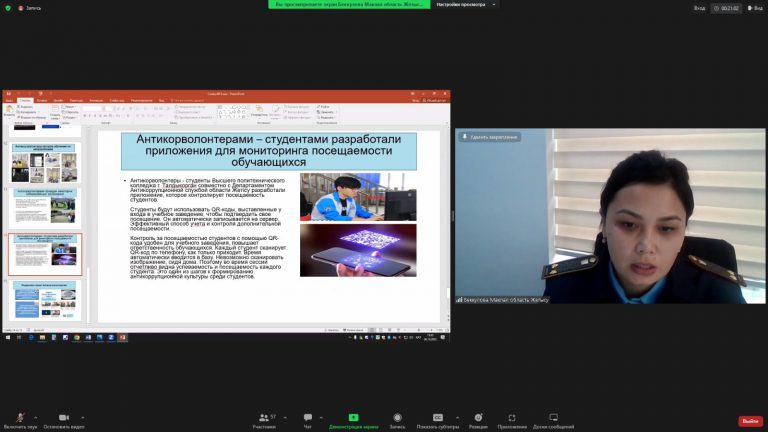Image resolution: width=768 pixels, height=432 pixels.
Task: Open the Реакции reactions menu
Action: pyautogui.click(x=478, y=417)
